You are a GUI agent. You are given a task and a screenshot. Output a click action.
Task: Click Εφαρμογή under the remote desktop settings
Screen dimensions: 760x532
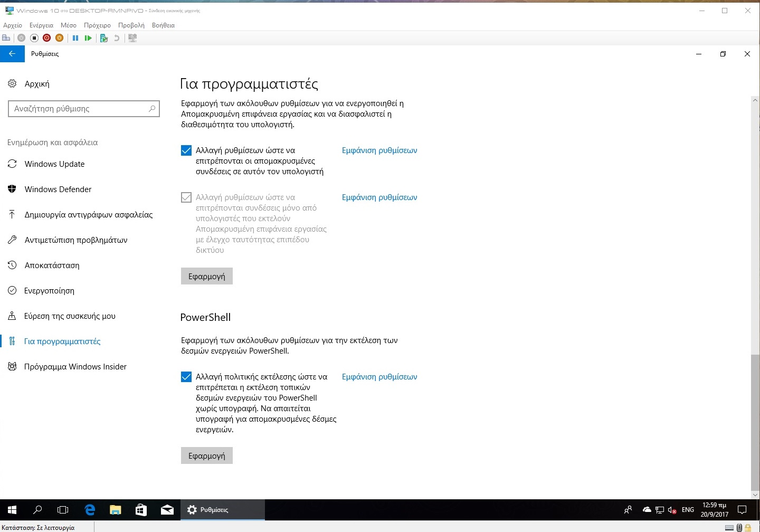pos(207,276)
